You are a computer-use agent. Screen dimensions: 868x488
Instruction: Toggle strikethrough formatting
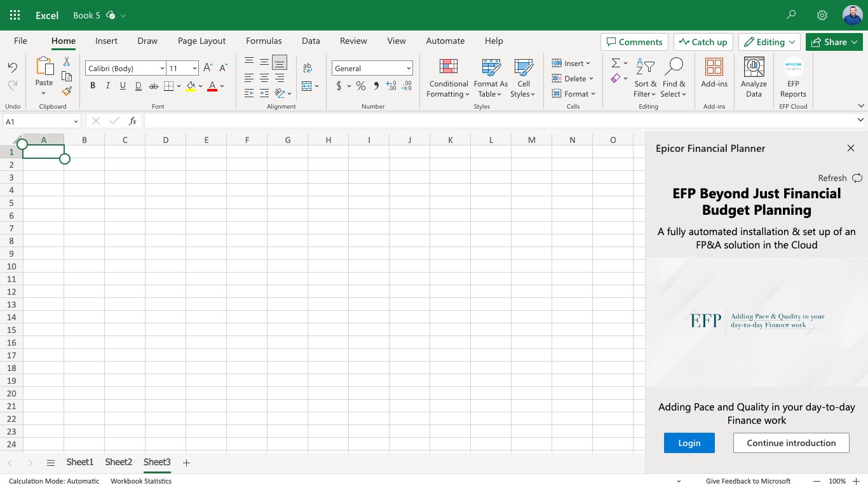[x=154, y=86]
